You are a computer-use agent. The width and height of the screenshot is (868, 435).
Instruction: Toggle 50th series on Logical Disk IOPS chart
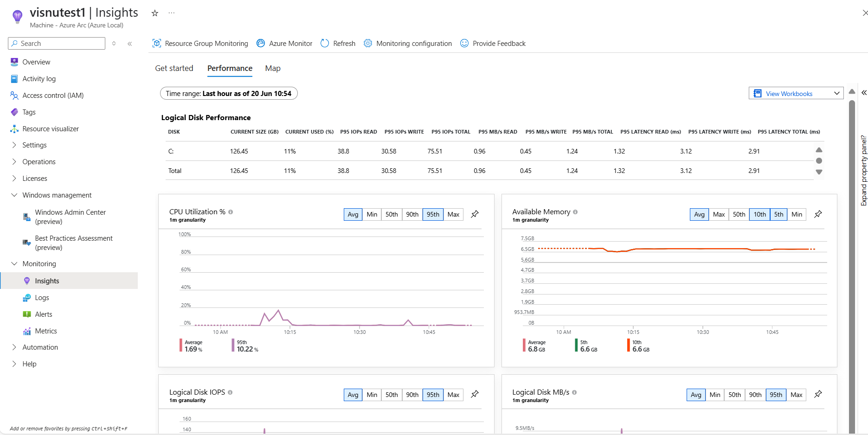tap(392, 395)
